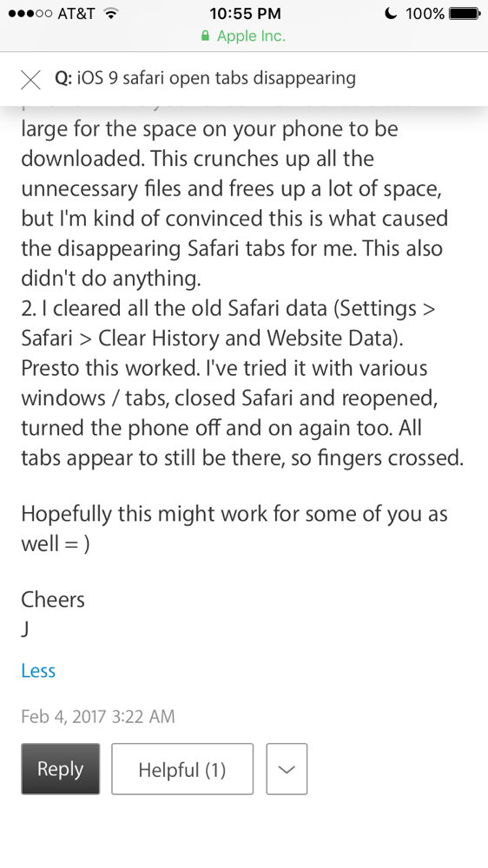The width and height of the screenshot is (488, 868).
Task: Tap the Feb 4, 2017 3:22 AM timestamp
Action: [98, 717]
